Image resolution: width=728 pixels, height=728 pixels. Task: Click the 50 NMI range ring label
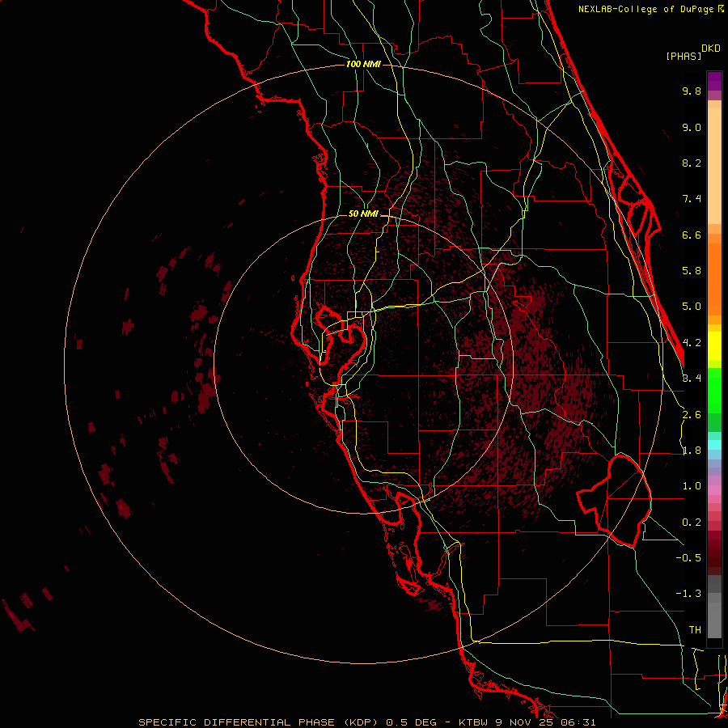tap(363, 214)
